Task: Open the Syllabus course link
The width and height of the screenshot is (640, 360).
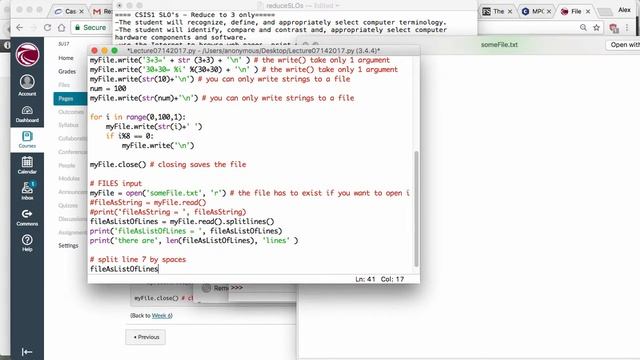Action: point(68,125)
